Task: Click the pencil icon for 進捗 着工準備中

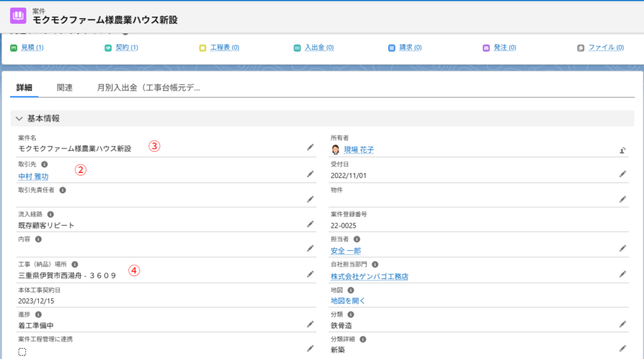Action: tap(310, 324)
